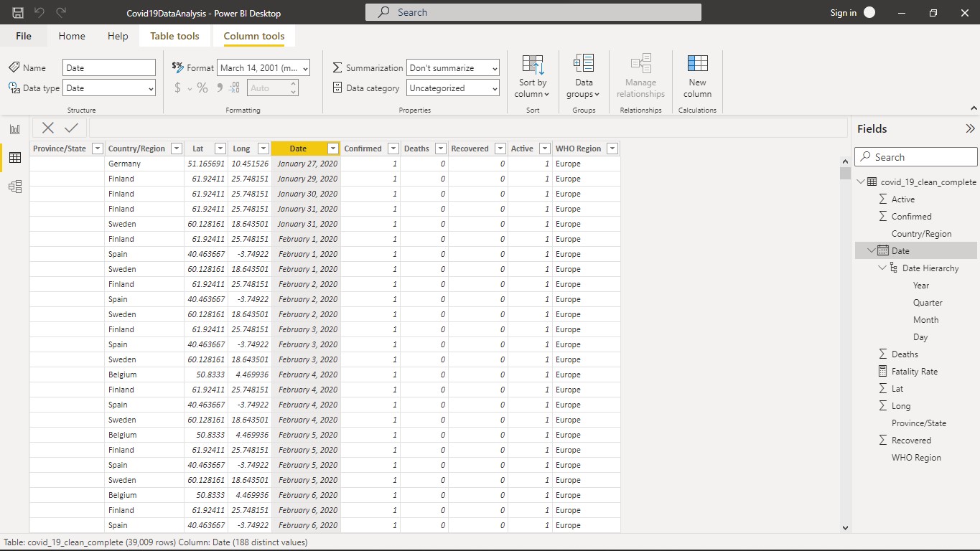Switch to Help tab
This screenshot has width=980, height=551.
[x=118, y=36]
